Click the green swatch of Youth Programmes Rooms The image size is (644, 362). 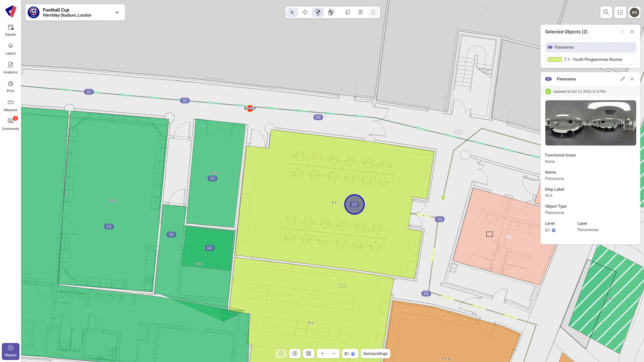[554, 59]
